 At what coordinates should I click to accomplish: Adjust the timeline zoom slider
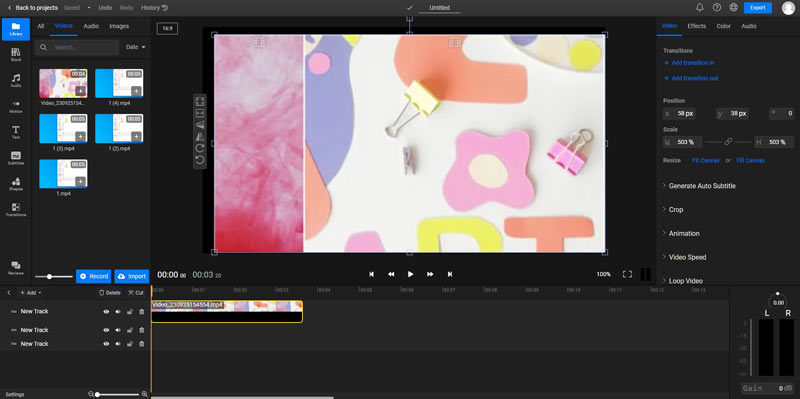pyautogui.click(x=118, y=394)
